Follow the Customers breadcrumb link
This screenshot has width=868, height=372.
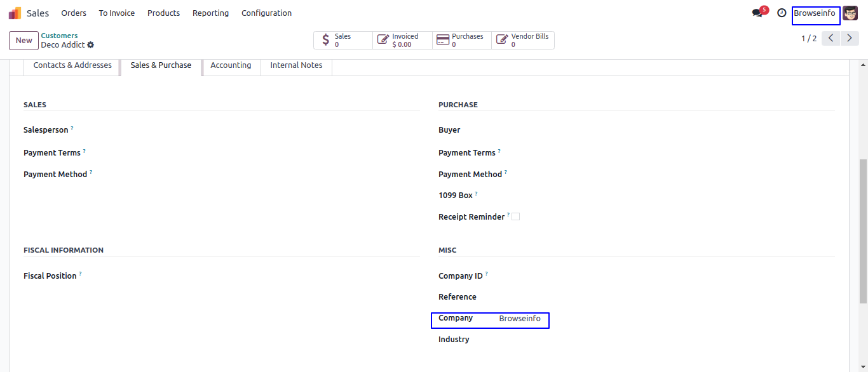point(59,36)
